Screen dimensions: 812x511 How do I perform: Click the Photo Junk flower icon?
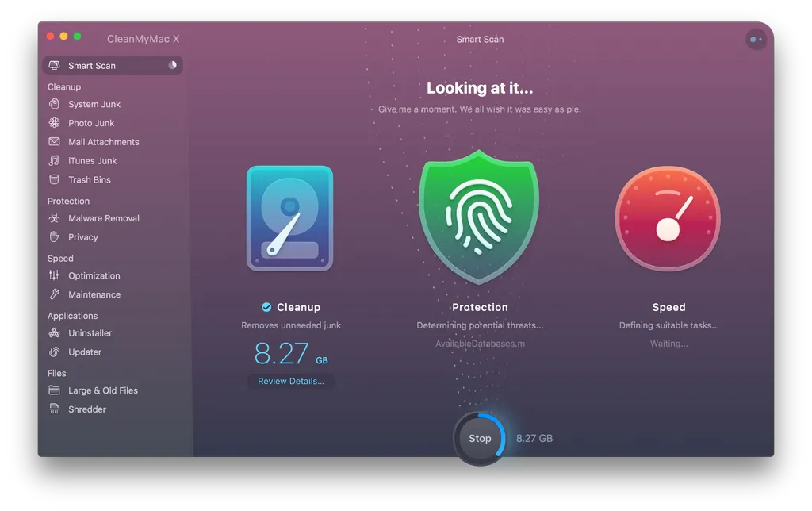[54, 123]
